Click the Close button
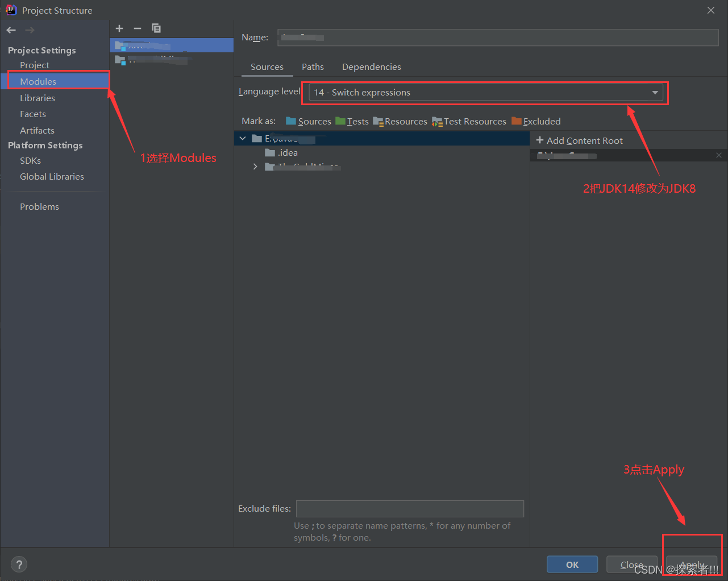This screenshot has height=581, width=728. 632,565
